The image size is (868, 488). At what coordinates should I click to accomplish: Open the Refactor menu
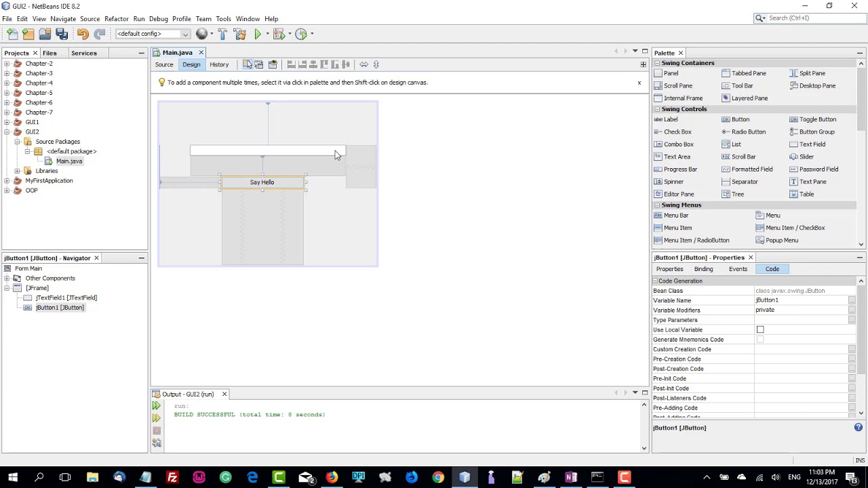click(x=117, y=19)
